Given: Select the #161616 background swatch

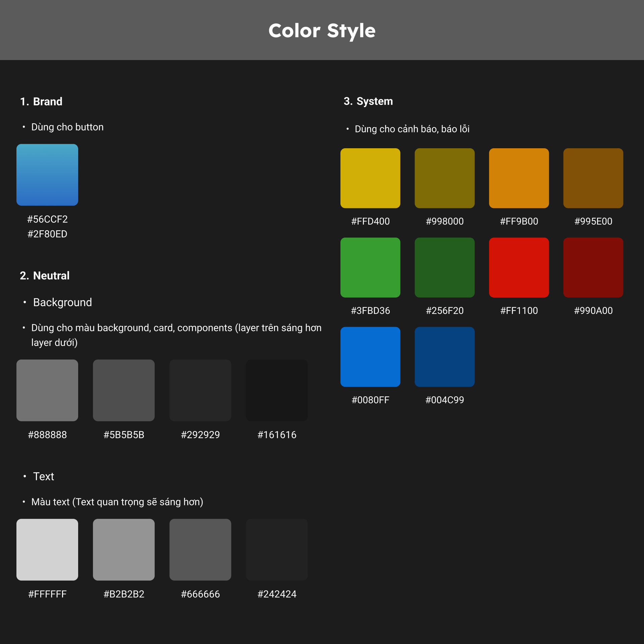Looking at the screenshot, I should pyautogui.click(x=277, y=390).
